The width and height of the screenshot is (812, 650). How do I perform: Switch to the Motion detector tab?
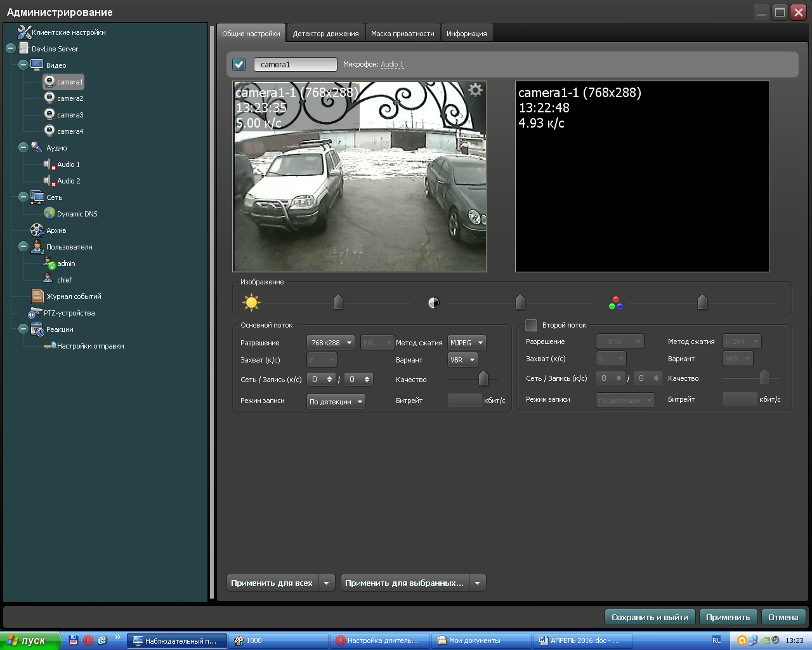pyautogui.click(x=325, y=34)
